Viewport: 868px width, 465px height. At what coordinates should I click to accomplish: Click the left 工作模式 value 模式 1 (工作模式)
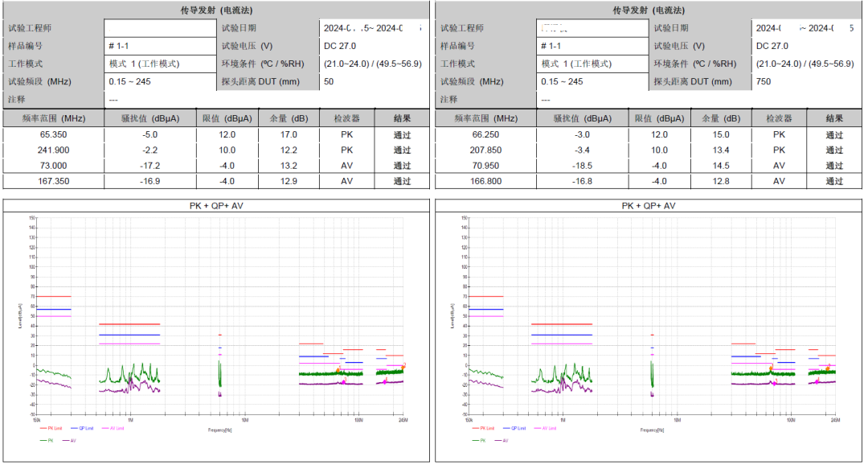145,64
